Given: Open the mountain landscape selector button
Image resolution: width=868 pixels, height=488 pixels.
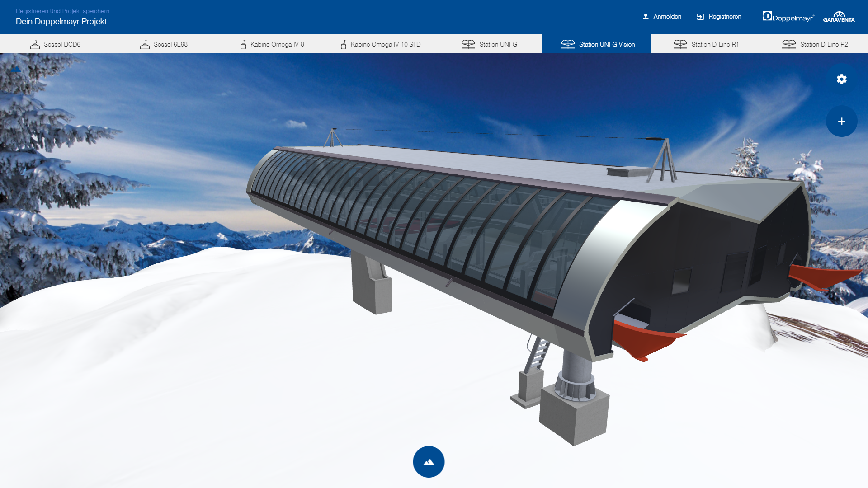Looking at the screenshot, I should pyautogui.click(x=429, y=462).
